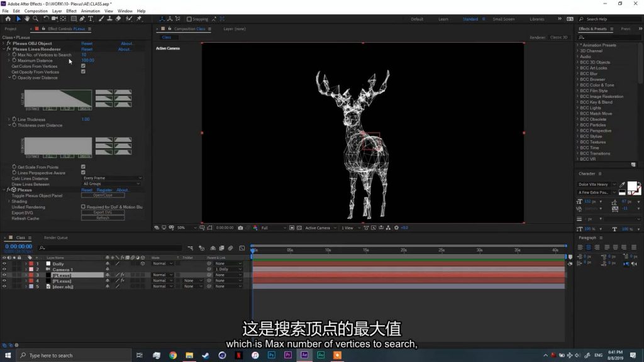Select the Brush tool
The image size is (644, 362).
101,19
